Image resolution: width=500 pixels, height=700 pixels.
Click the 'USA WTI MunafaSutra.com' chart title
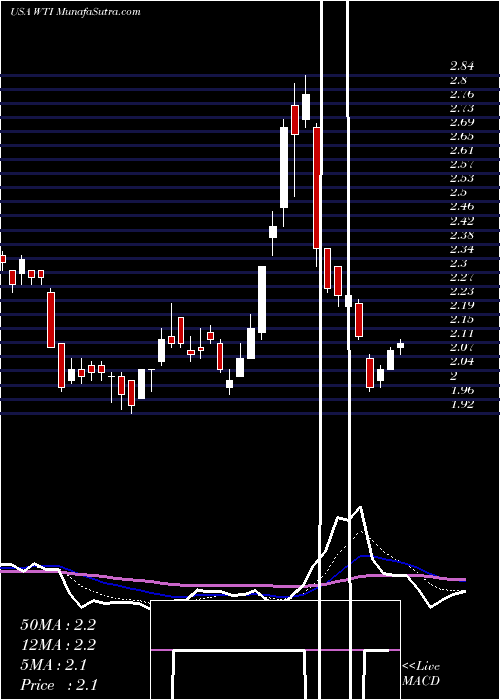(x=75, y=12)
